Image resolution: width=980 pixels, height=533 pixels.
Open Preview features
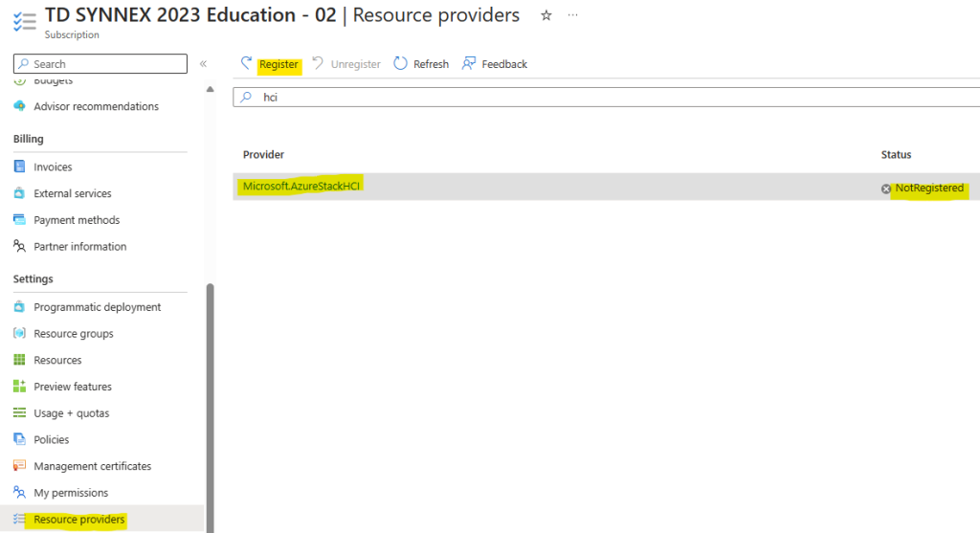pyautogui.click(x=73, y=387)
